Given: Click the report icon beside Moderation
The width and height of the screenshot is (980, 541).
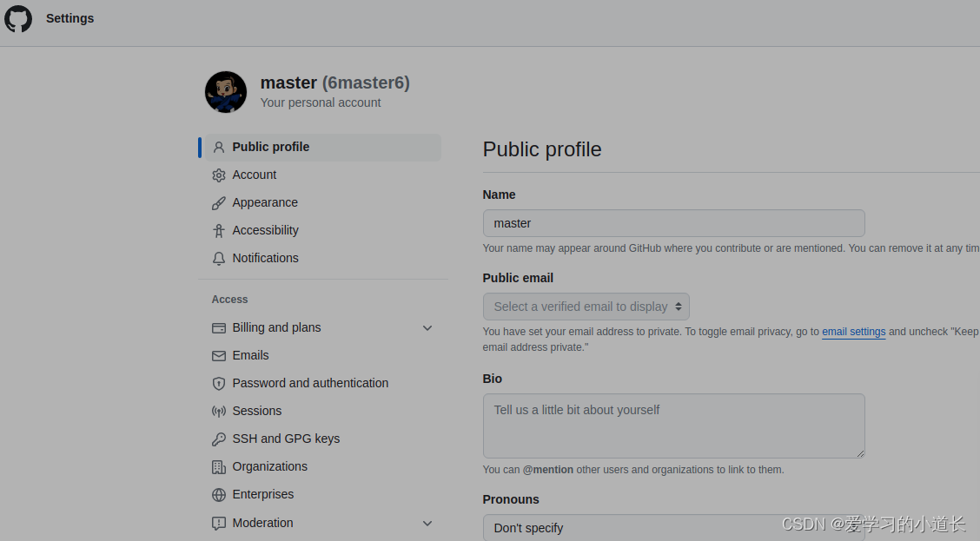Looking at the screenshot, I should (219, 524).
